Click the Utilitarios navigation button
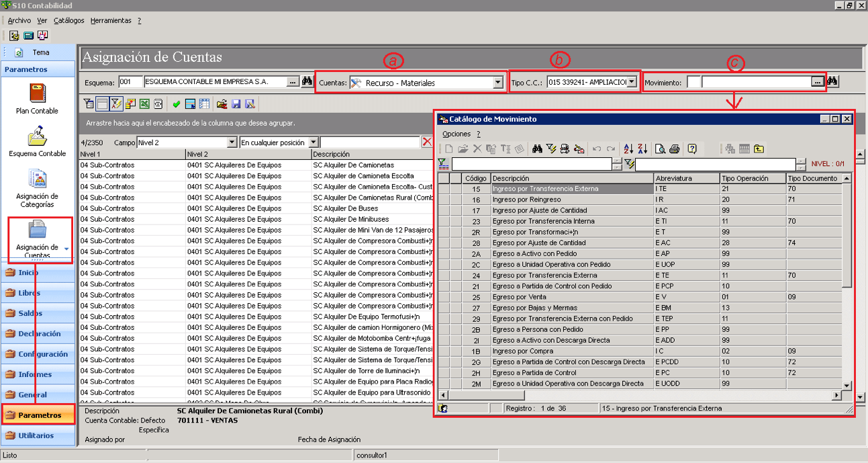 [38, 435]
